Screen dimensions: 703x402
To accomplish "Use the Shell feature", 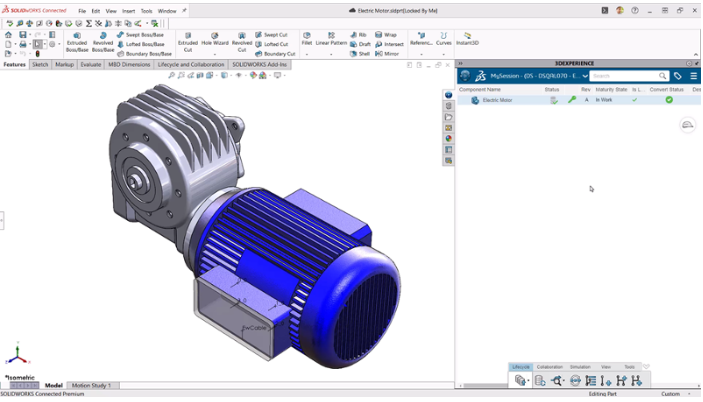I will [360, 54].
